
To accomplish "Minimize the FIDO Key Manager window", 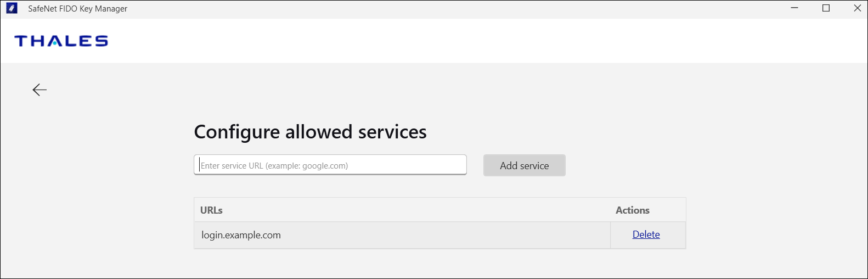I will click(794, 8).
